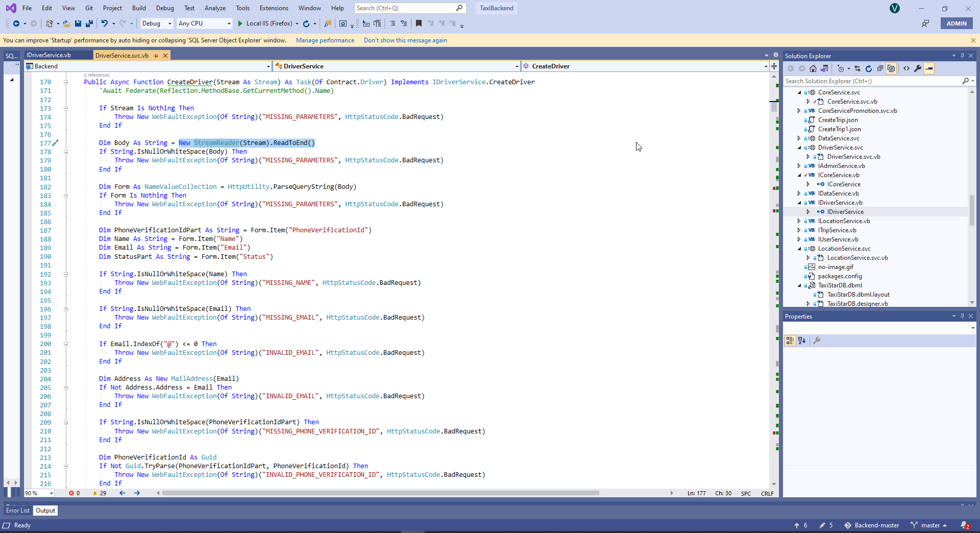Open the Extensions menu

click(x=274, y=8)
